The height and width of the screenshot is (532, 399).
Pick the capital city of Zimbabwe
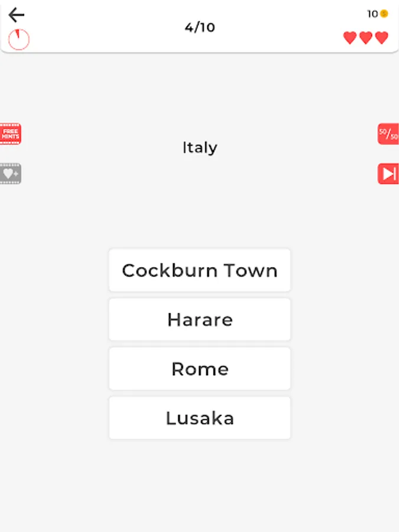pyautogui.click(x=200, y=320)
